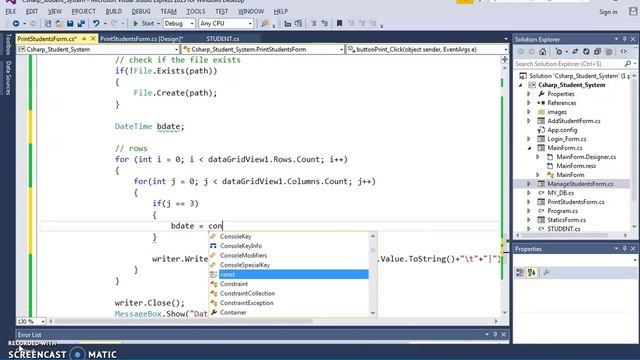
Task: Select ManageStudentsForm.cs in Solution Explorer
Action: (580, 184)
